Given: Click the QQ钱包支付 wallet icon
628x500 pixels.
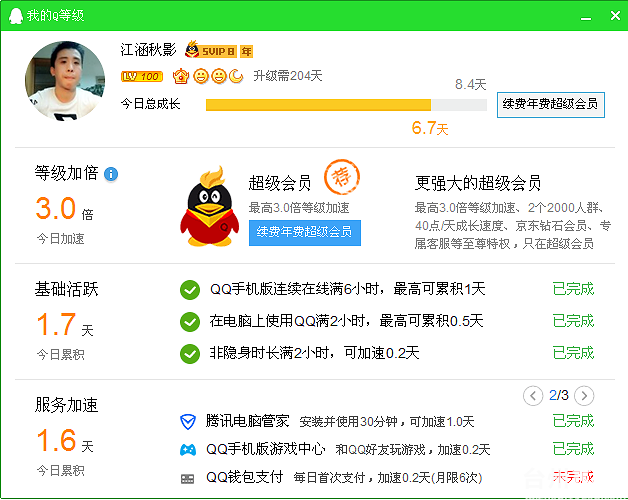Looking at the screenshot, I should pyautogui.click(x=187, y=478).
